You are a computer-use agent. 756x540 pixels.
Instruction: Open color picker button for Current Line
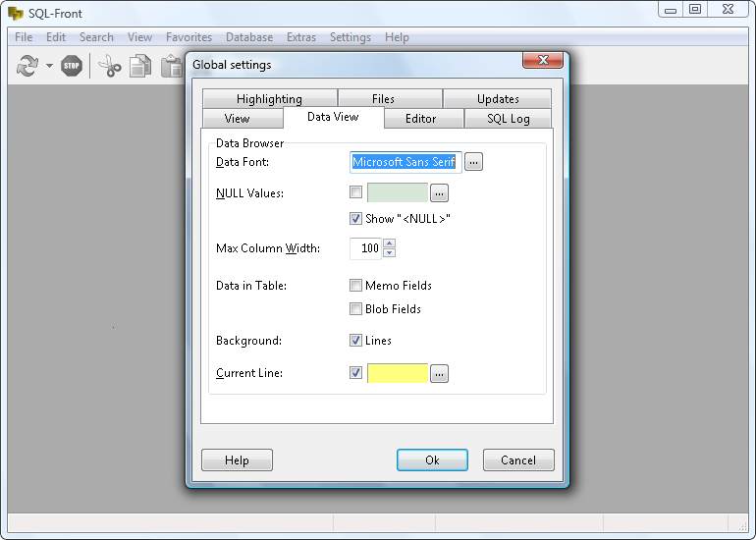(439, 374)
